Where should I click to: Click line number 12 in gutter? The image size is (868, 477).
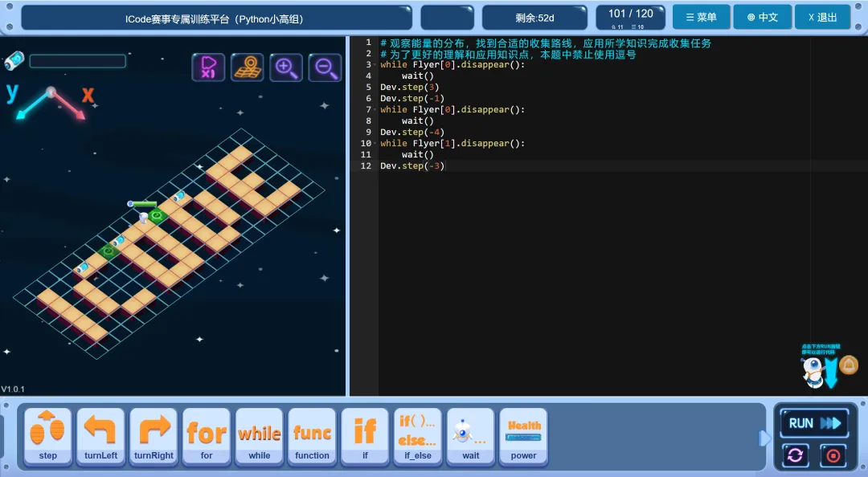tap(366, 166)
